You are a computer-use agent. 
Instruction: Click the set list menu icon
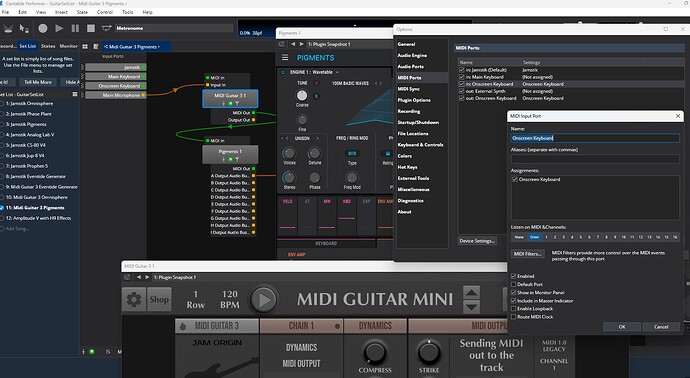(x=75, y=94)
